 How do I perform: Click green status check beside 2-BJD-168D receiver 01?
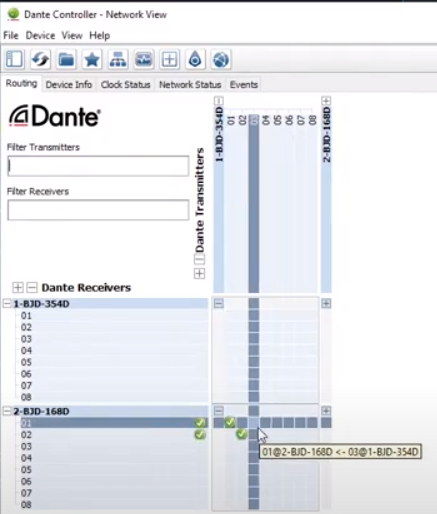click(200, 423)
